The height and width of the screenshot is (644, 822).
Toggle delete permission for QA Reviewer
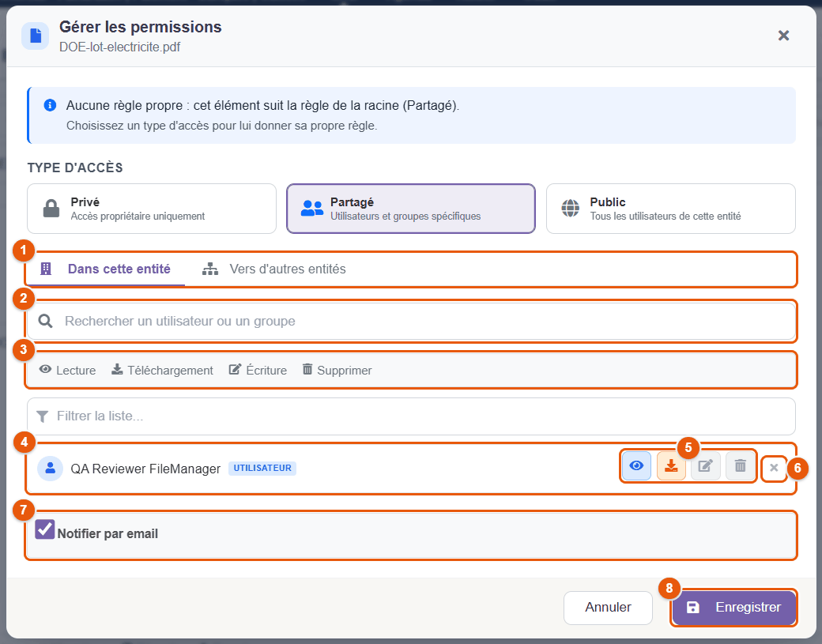point(741,466)
